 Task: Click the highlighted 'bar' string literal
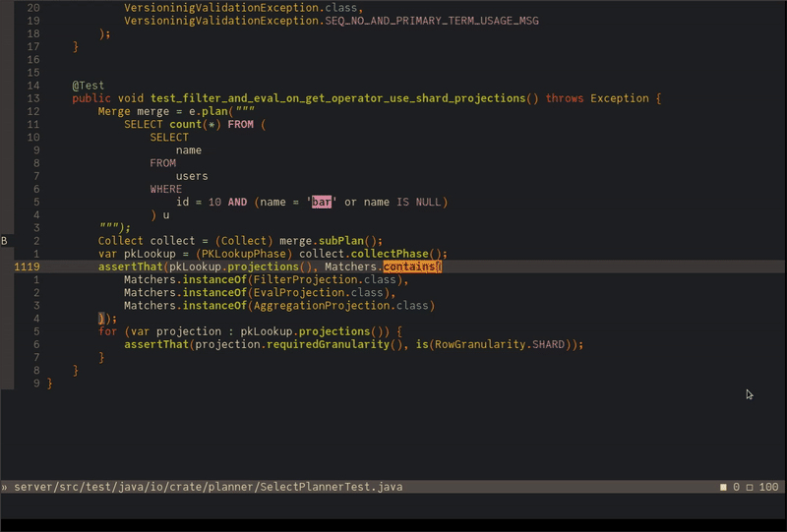[322, 202]
